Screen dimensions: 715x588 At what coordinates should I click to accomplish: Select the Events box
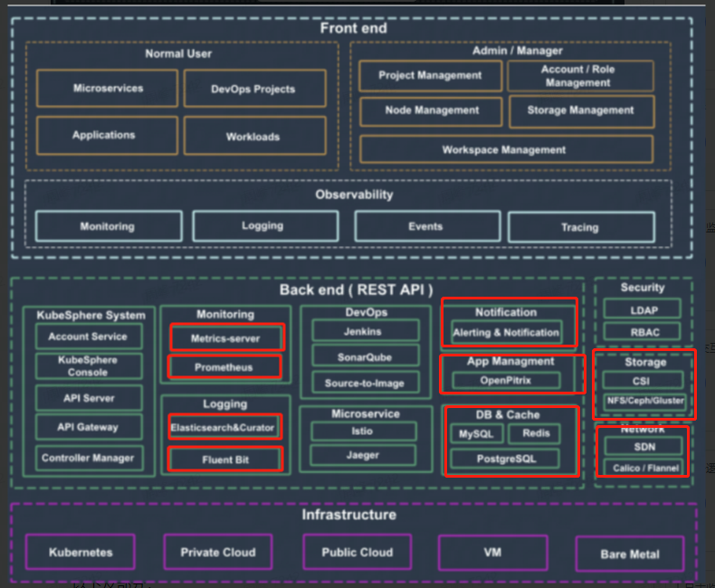pyautogui.click(x=427, y=226)
